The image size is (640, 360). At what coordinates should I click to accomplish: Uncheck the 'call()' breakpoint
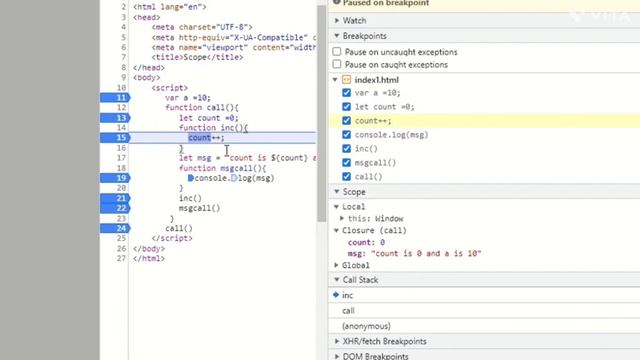point(347,176)
